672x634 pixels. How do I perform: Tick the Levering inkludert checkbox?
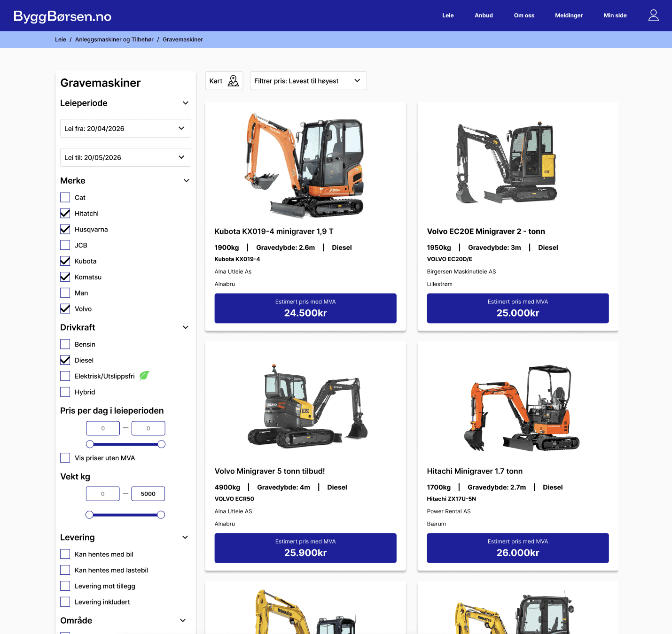click(x=65, y=602)
